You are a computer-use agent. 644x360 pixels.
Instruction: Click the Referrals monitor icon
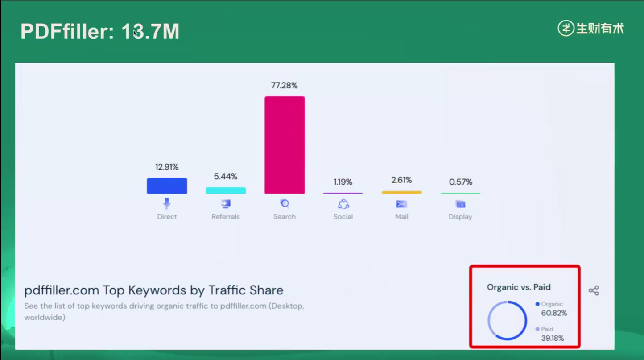tap(226, 204)
